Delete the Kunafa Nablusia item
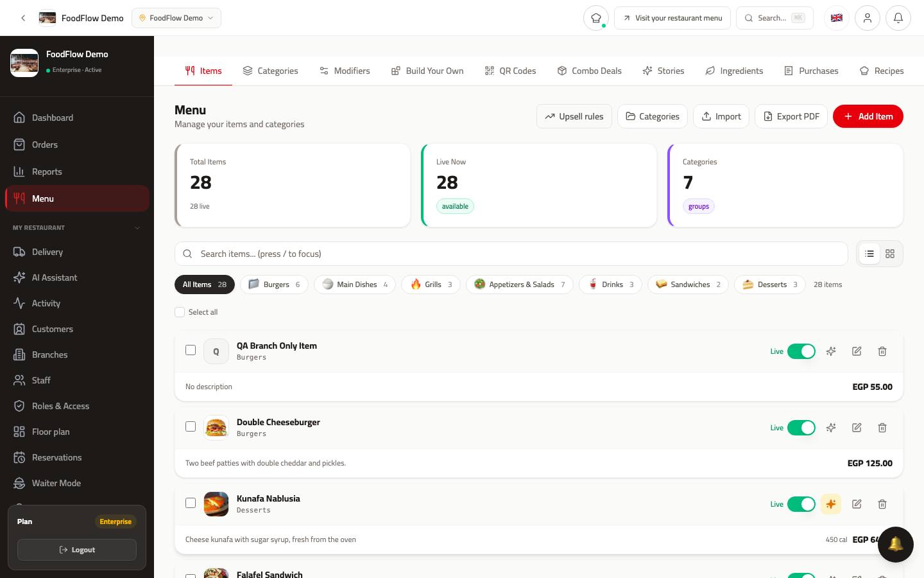Image resolution: width=924 pixels, height=578 pixels. (882, 504)
